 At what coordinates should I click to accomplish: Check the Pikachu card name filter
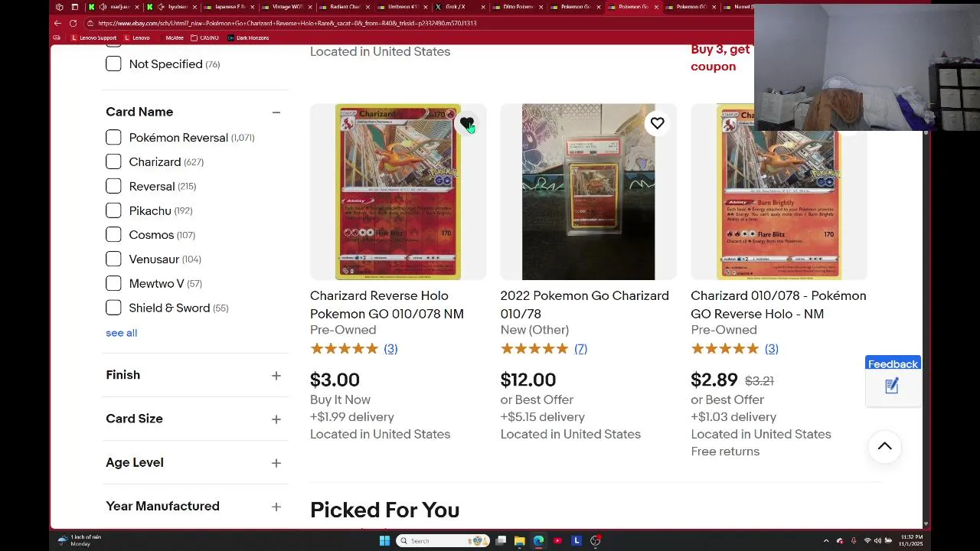(x=113, y=210)
